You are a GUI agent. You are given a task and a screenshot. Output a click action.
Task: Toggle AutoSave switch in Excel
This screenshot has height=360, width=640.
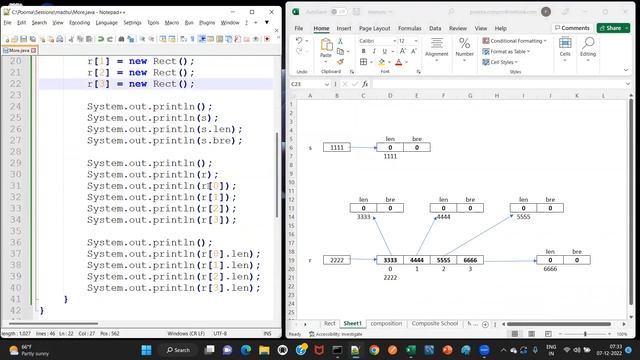click(x=339, y=12)
